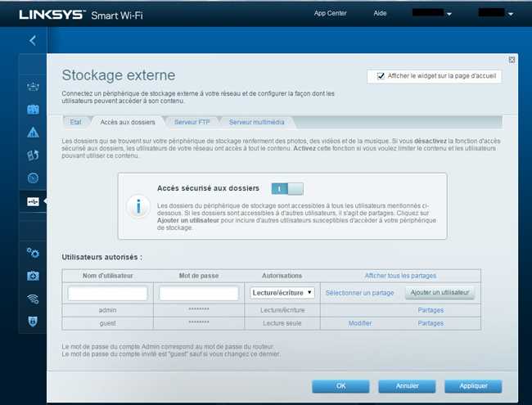
Task: Click Partages link in the guest row
Action: point(431,323)
